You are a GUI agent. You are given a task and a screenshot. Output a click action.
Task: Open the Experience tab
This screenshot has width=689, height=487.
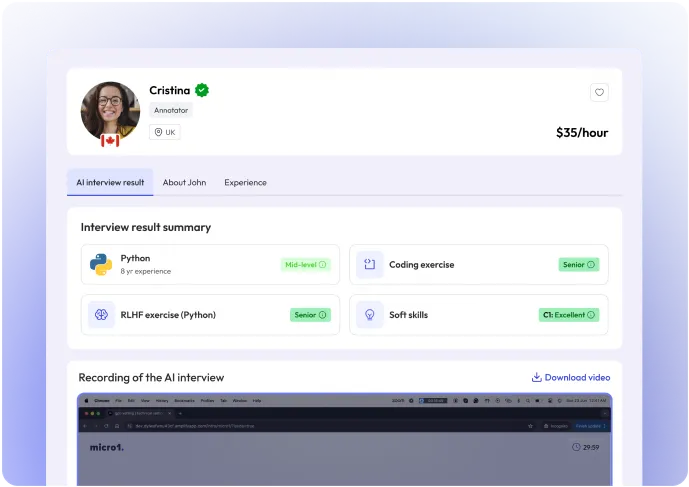coord(246,182)
